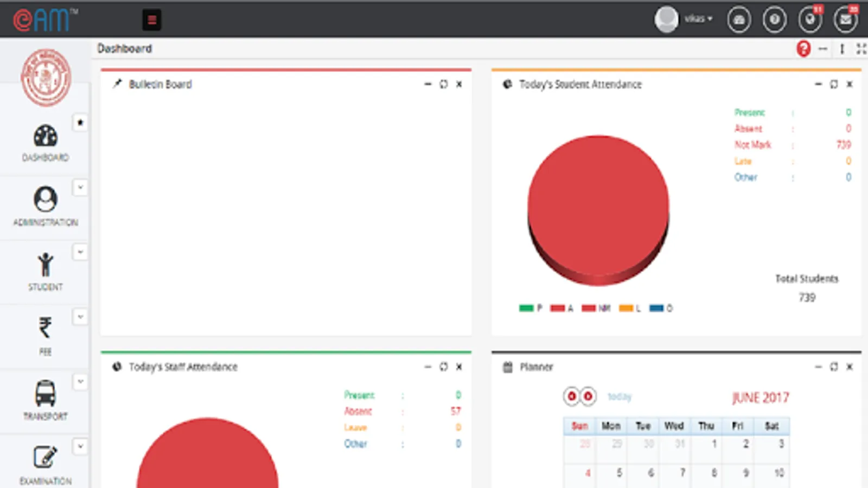The height and width of the screenshot is (488, 868).
Task: Click the staff Absent count 57
Action: pyautogui.click(x=456, y=411)
